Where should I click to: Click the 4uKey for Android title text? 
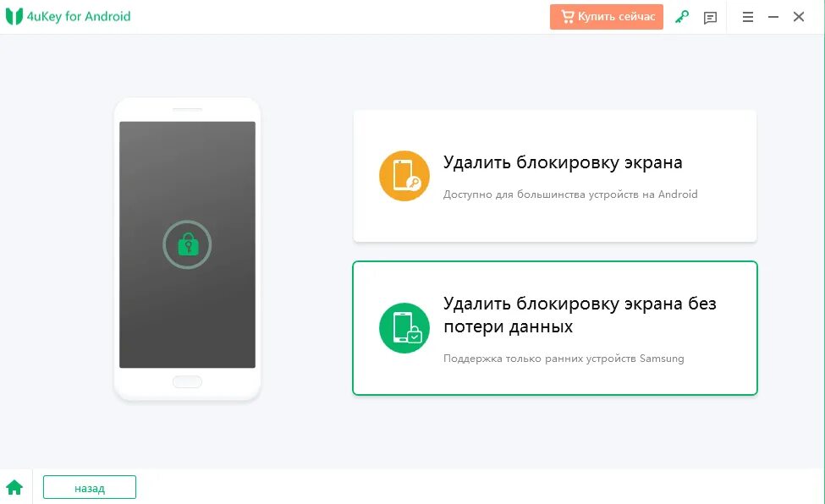pyautogui.click(x=79, y=16)
